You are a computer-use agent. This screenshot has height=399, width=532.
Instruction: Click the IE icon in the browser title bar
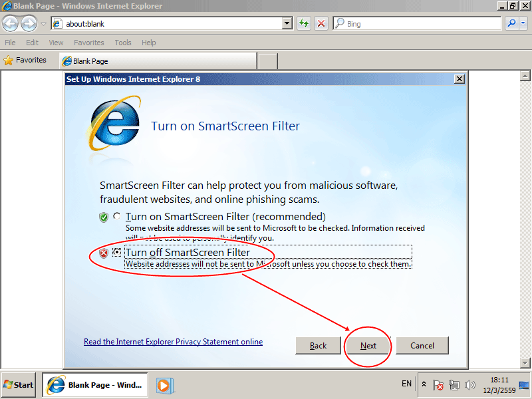pyautogui.click(x=7, y=6)
